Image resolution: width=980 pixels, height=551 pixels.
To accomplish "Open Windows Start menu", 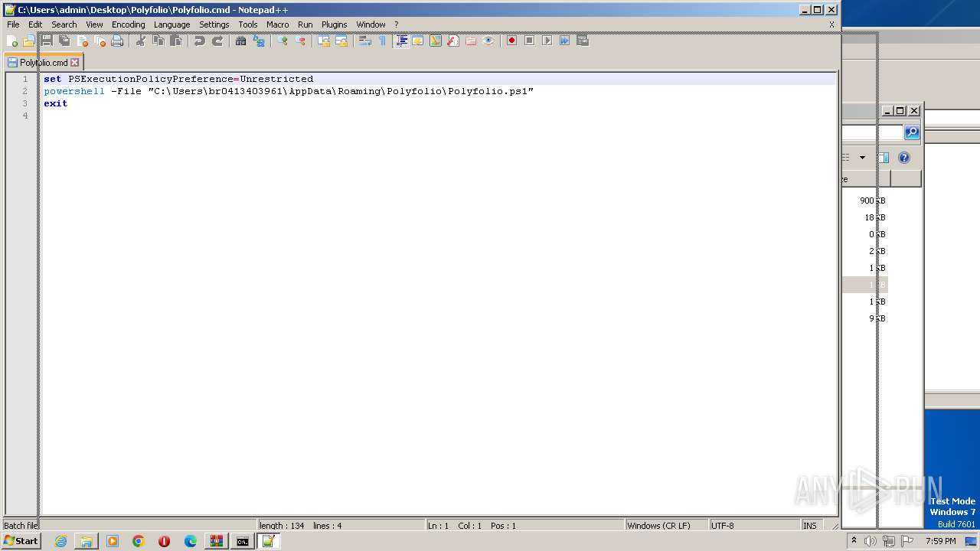I will coord(21,541).
